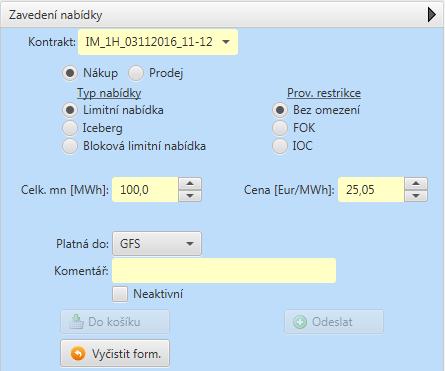Choose Bloková limitní nabídka option
This screenshot has height=371, width=445.
click(x=70, y=146)
